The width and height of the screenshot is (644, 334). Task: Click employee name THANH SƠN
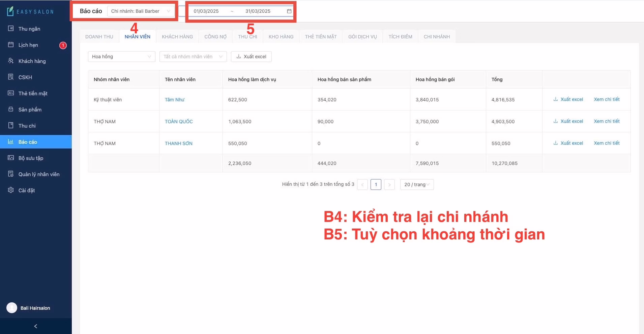click(179, 143)
